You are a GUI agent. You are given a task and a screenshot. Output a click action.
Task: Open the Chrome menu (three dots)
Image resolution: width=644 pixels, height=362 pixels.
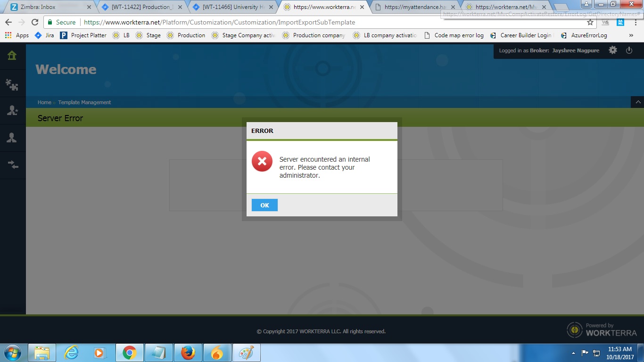coord(636,22)
